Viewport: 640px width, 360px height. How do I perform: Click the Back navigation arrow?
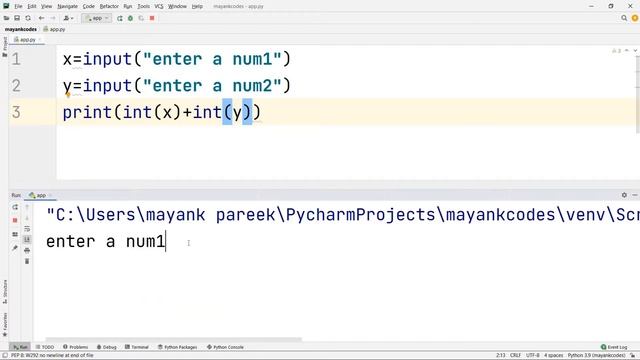point(41,18)
